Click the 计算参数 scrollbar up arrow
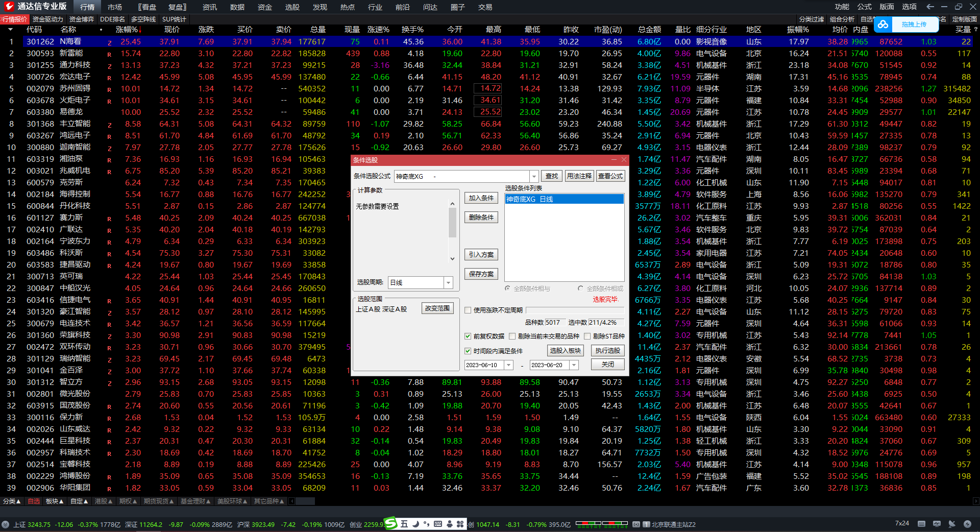This screenshot has height=532, width=980. (x=452, y=204)
